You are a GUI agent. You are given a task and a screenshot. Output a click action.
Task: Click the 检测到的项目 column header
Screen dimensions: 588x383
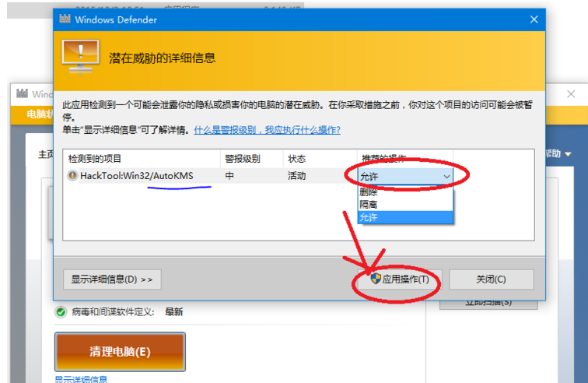coord(95,159)
